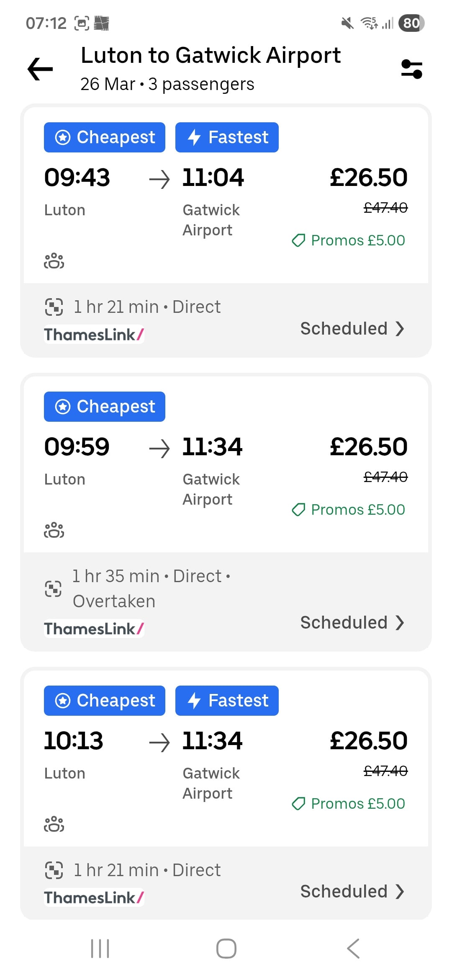The width and height of the screenshot is (452, 980).
Task: Expand Scheduled details for the 10:13 train
Action: pyautogui.click(x=352, y=892)
